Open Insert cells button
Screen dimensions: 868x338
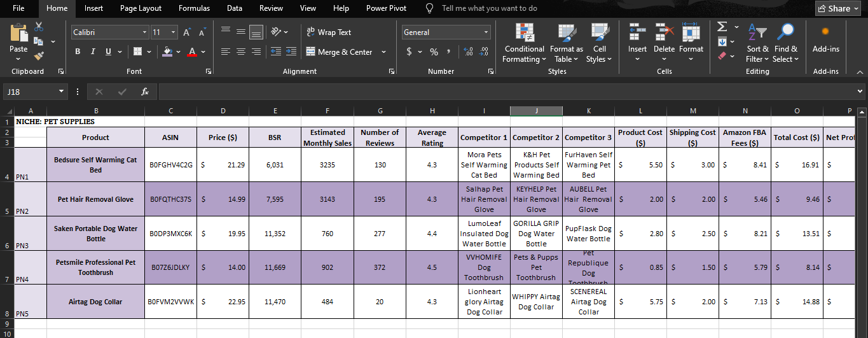coord(637,43)
